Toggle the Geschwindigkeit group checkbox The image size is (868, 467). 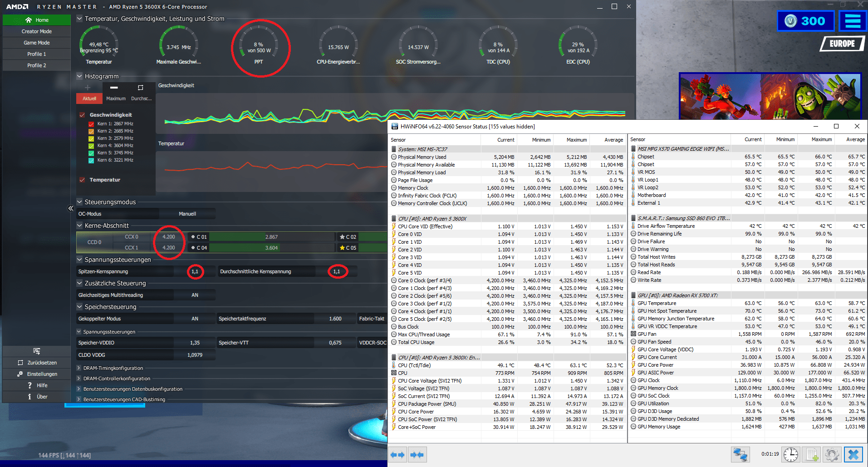click(x=82, y=115)
